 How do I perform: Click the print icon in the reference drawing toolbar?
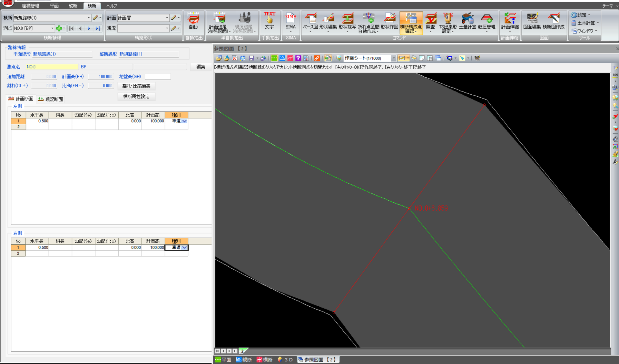coord(263,58)
